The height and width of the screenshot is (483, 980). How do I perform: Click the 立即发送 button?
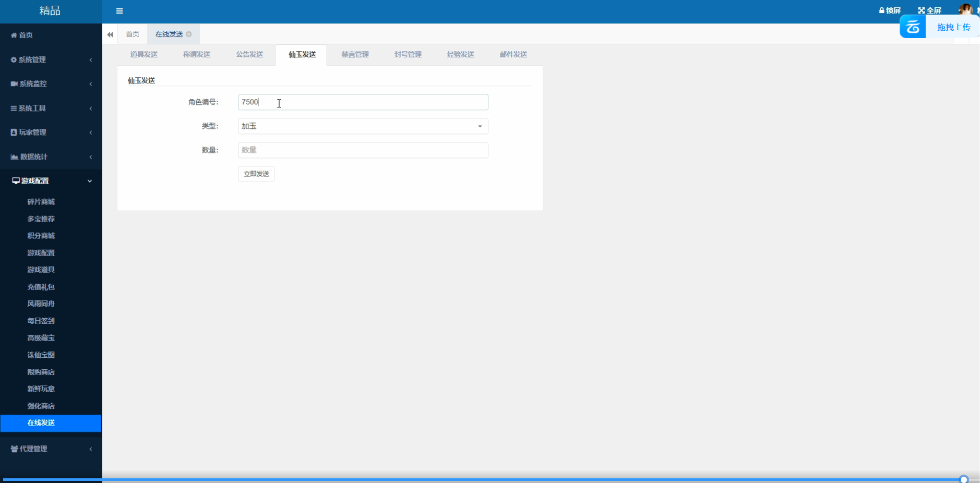[x=256, y=174]
